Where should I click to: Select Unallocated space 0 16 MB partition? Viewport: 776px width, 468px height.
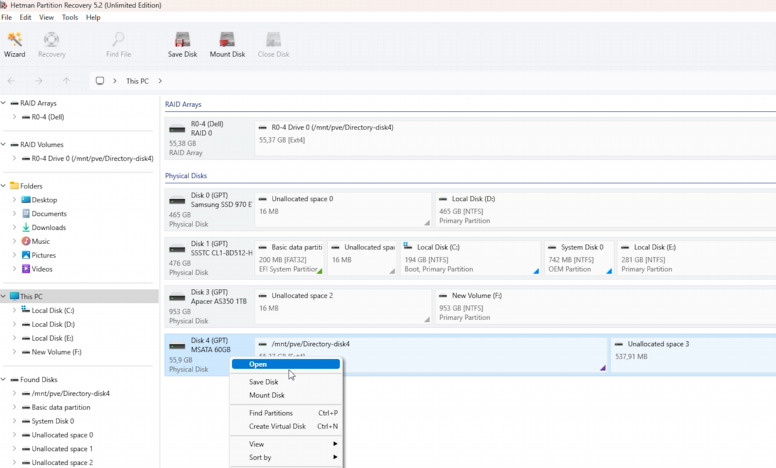(343, 210)
